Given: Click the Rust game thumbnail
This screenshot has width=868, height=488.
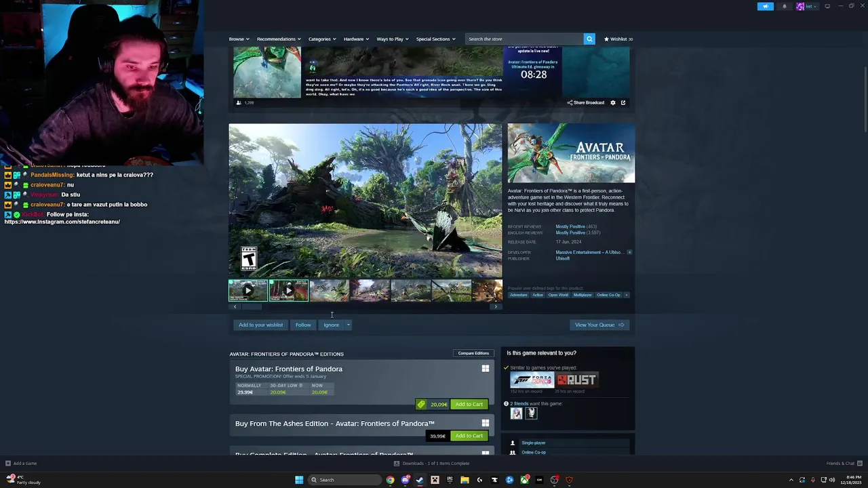Looking at the screenshot, I should [x=576, y=380].
